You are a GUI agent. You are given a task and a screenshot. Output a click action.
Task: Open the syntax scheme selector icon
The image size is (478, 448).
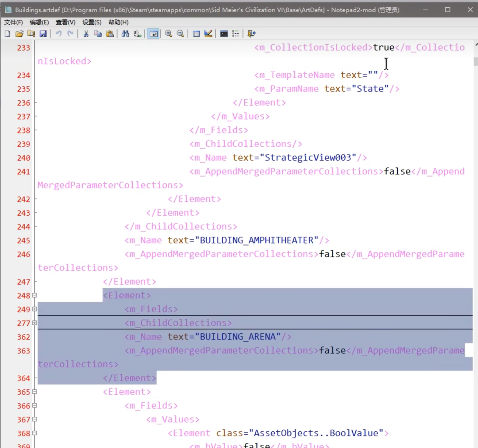[196, 34]
